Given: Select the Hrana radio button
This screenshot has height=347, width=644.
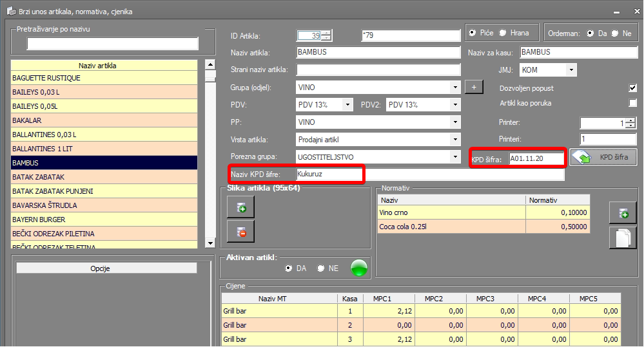Looking at the screenshot, I should click(x=504, y=33).
